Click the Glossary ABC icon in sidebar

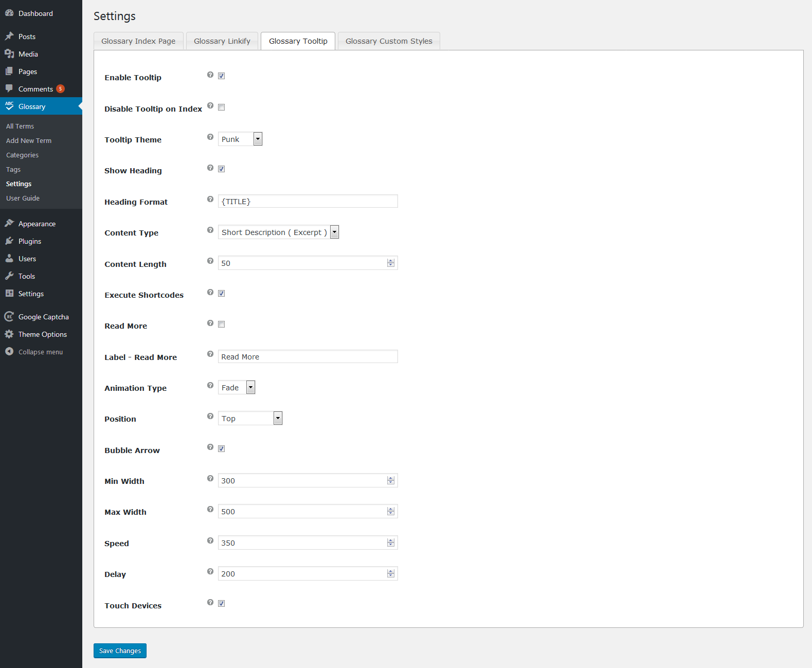tap(9, 106)
